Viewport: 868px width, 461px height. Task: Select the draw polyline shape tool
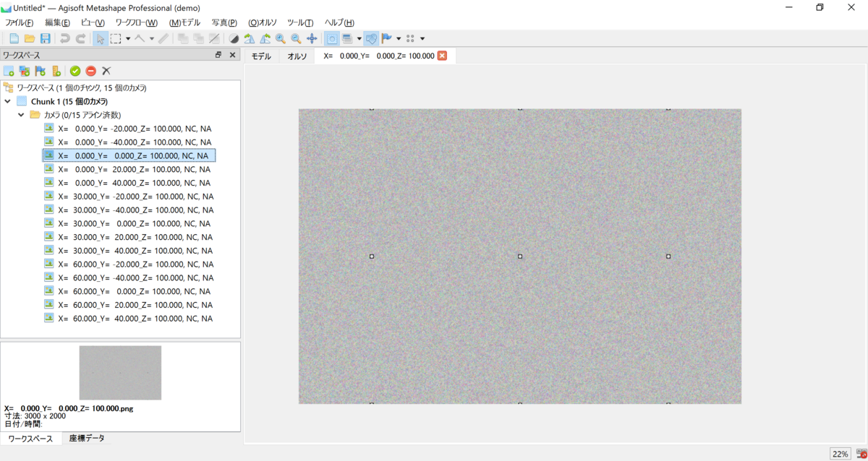(x=140, y=38)
